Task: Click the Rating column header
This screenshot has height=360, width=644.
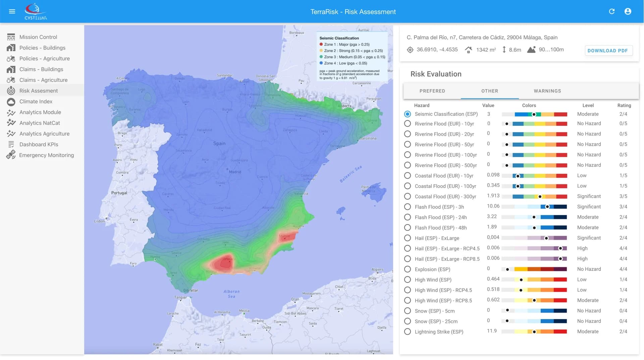Action: click(x=624, y=105)
